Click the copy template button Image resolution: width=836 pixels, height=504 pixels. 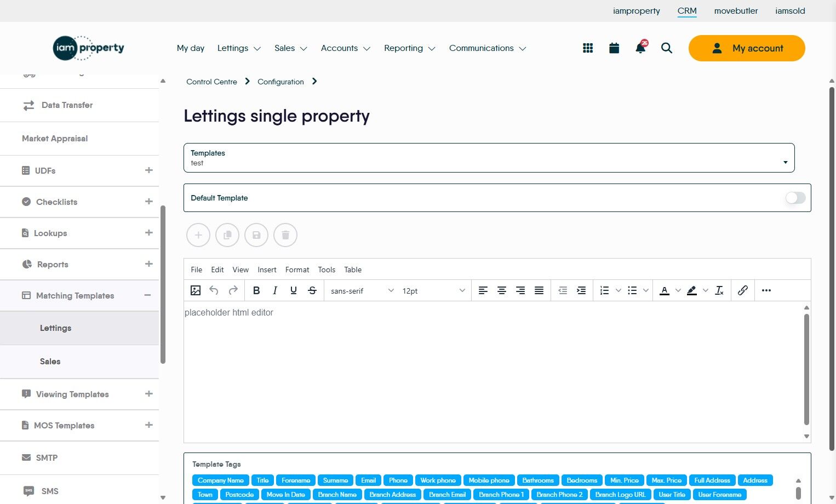click(x=227, y=235)
